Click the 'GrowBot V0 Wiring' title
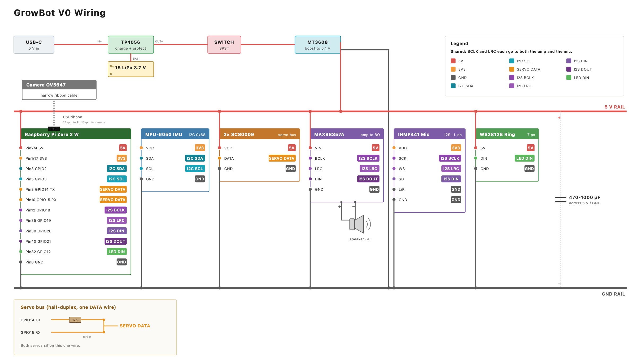 (x=60, y=13)
